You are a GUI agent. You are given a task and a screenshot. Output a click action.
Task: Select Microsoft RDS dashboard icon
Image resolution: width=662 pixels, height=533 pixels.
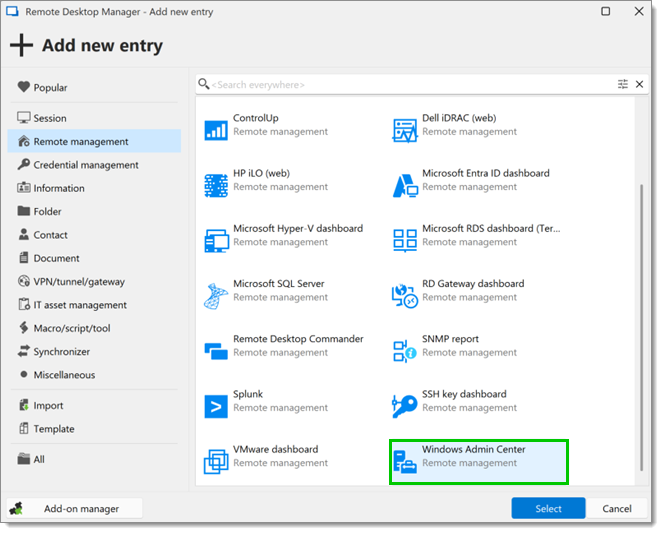[405, 240]
